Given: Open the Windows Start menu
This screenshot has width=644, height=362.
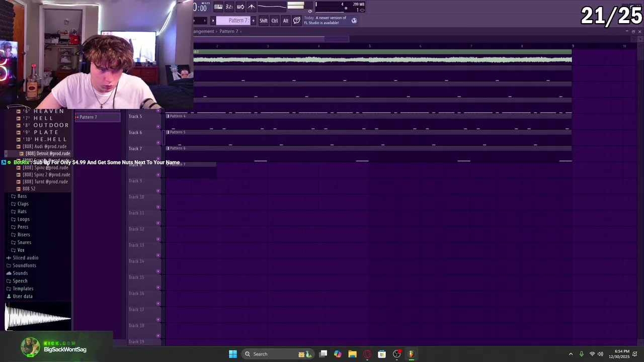Looking at the screenshot, I should tap(232, 354).
